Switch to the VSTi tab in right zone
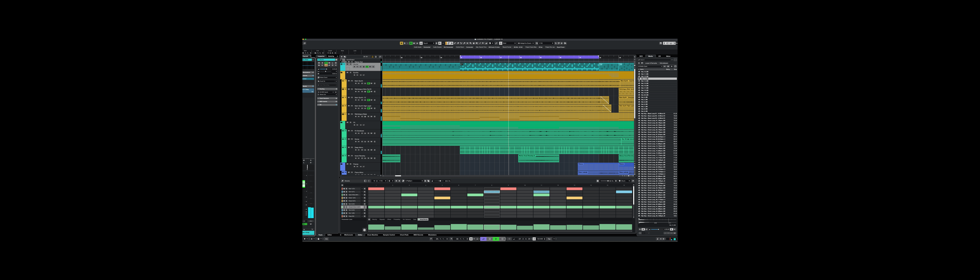This screenshot has width=980, height=280. [641, 56]
